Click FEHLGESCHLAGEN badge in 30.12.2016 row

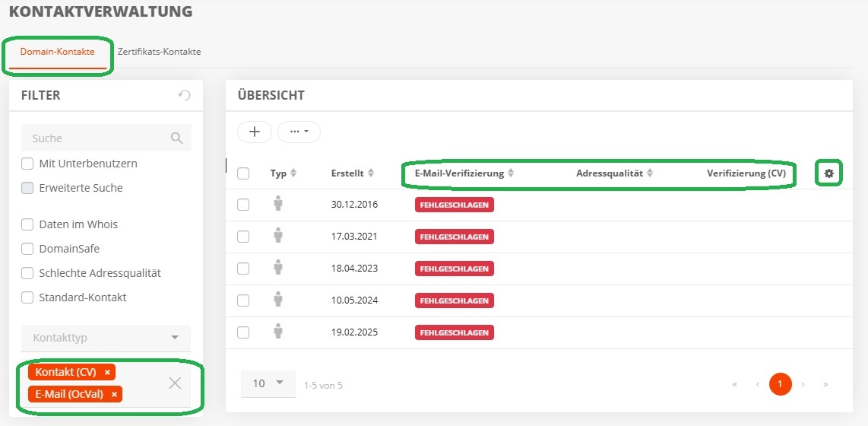454,205
